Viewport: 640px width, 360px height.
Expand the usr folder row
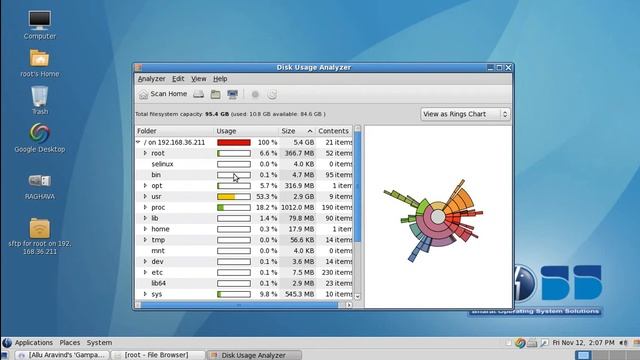point(145,196)
